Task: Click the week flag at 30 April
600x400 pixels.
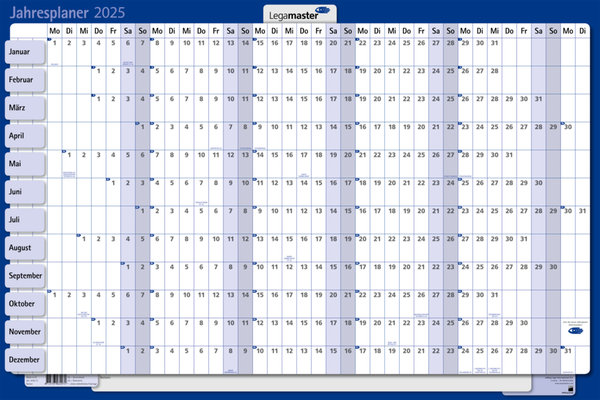Action: (564, 124)
